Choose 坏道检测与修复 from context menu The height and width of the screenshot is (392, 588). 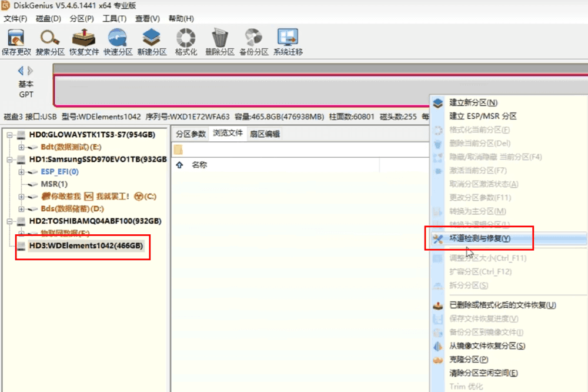[x=480, y=238]
